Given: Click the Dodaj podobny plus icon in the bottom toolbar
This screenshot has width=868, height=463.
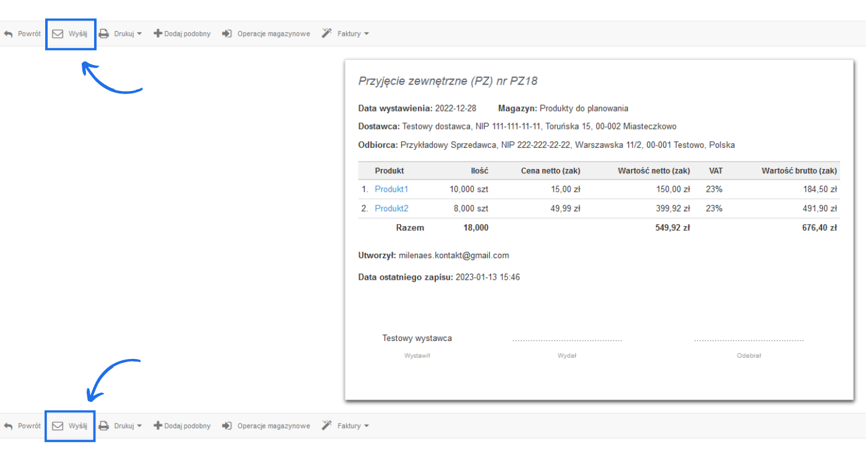Looking at the screenshot, I should coord(158,426).
